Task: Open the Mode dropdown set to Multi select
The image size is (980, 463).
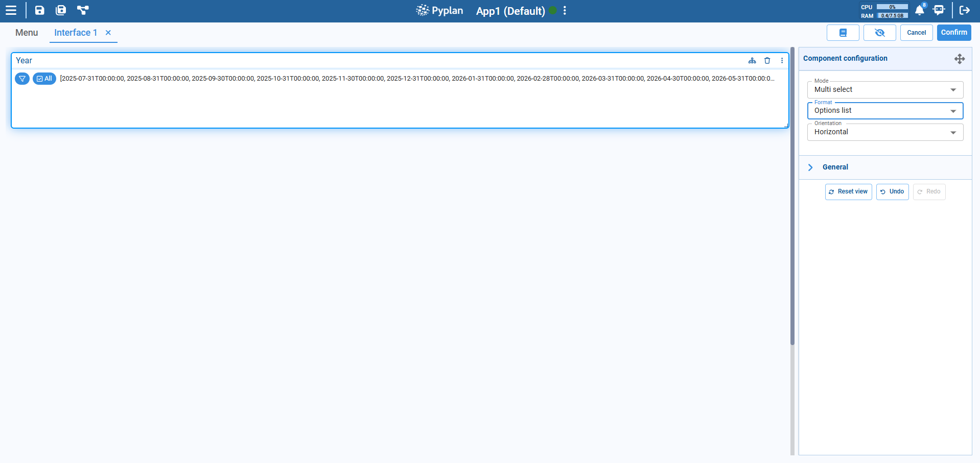Action: 884,90
